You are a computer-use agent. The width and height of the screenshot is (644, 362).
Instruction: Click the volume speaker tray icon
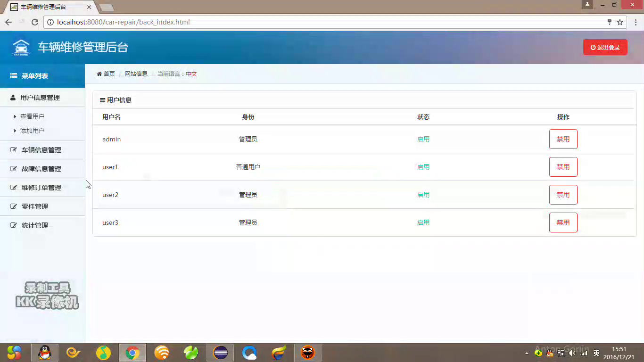tap(572, 353)
